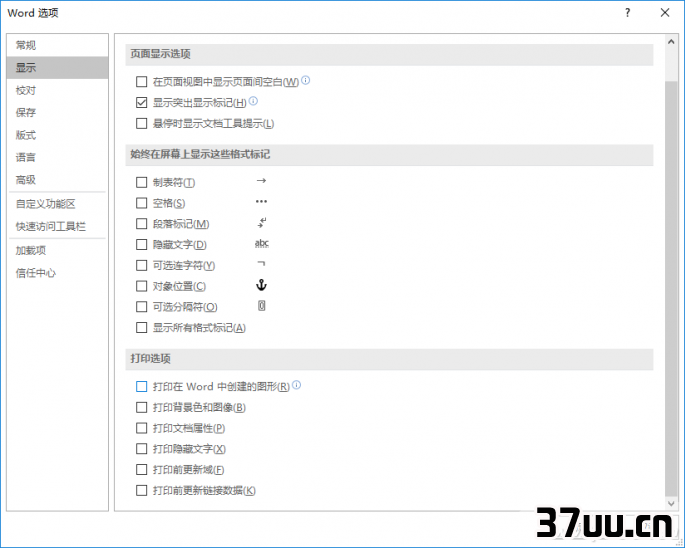Check 显示所有格式标记 checkbox

point(142,328)
